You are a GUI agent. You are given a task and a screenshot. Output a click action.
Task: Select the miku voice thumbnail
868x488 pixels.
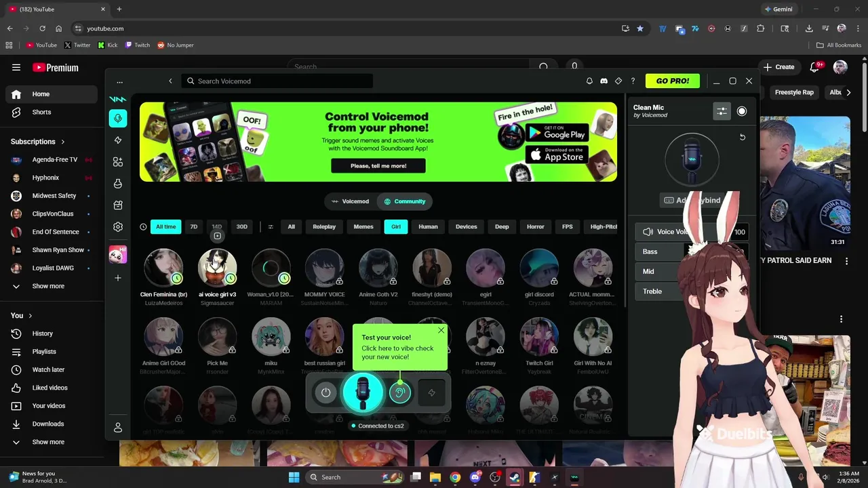coord(271,336)
